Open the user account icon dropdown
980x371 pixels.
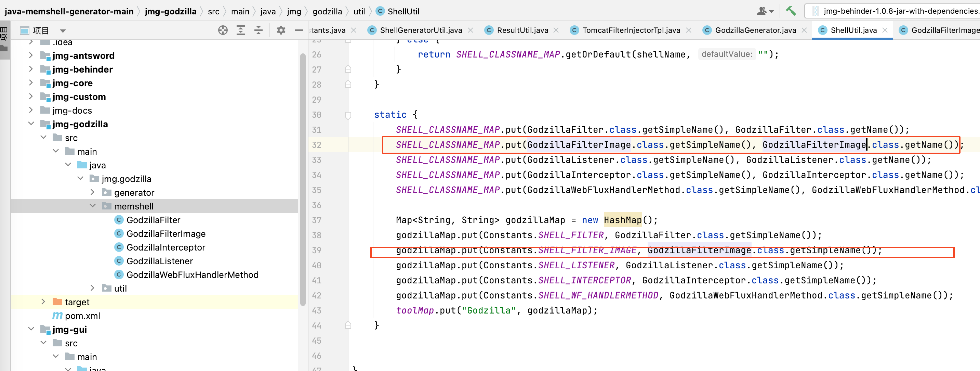click(x=765, y=11)
